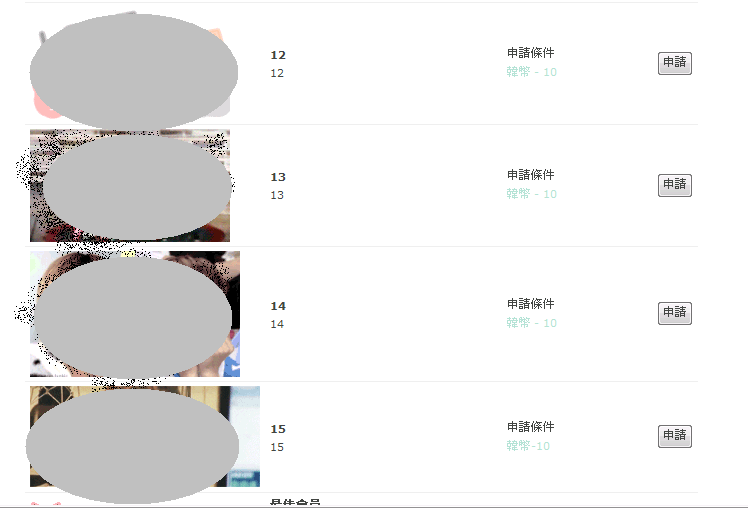Click the 申請條件 label for item 14
Viewport: 748px width, 508px height.
click(x=530, y=304)
